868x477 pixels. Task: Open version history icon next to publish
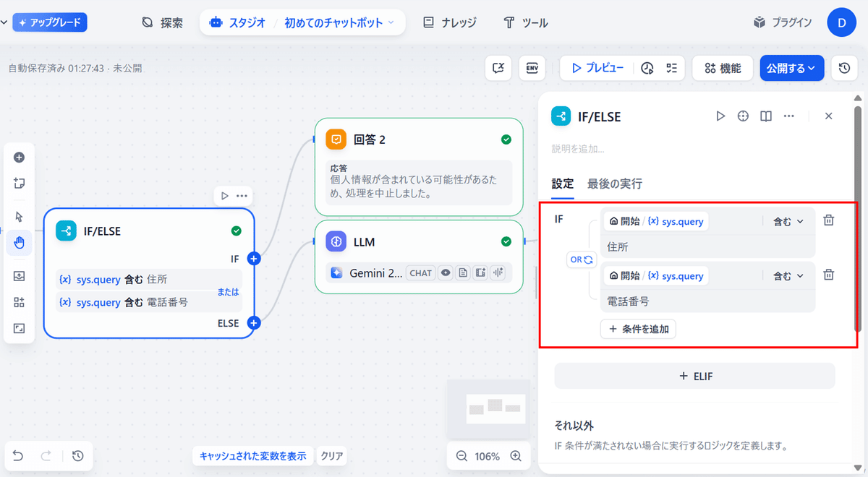(844, 68)
